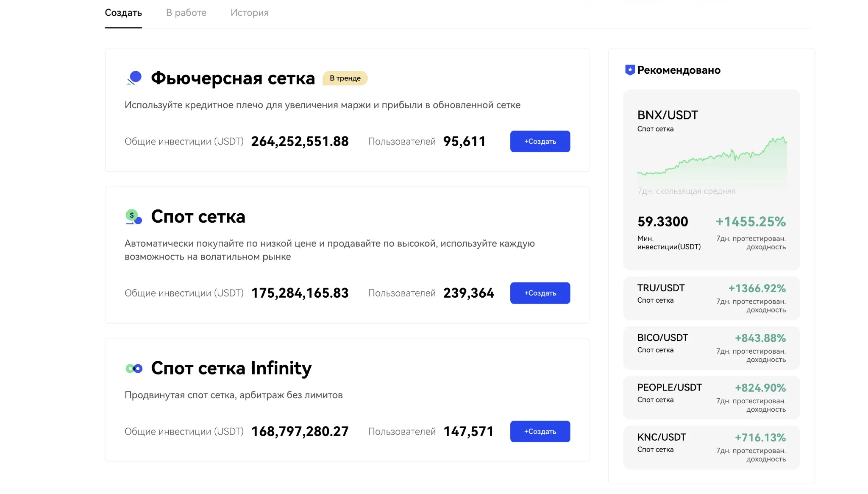Viewport: 868px width, 494px height.
Task: Select the TRU/USDT recommended card
Action: pyautogui.click(x=712, y=298)
